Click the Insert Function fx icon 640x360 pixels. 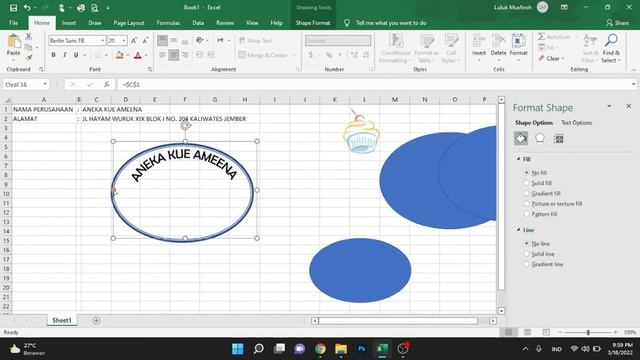coord(107,84)
